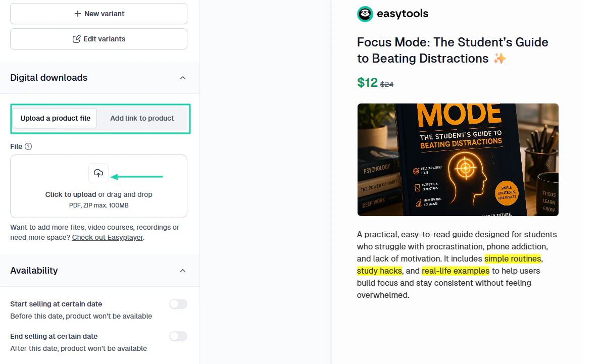Screen dimensions: 602x364
Task: Click the Availability heading
Action: (x=34, y=271)
